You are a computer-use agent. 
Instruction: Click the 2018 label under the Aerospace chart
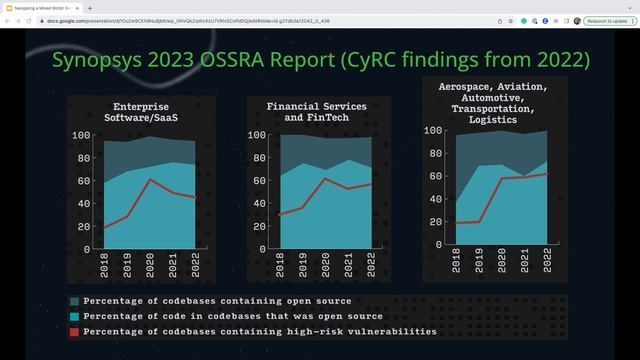[x=456, y=260]
